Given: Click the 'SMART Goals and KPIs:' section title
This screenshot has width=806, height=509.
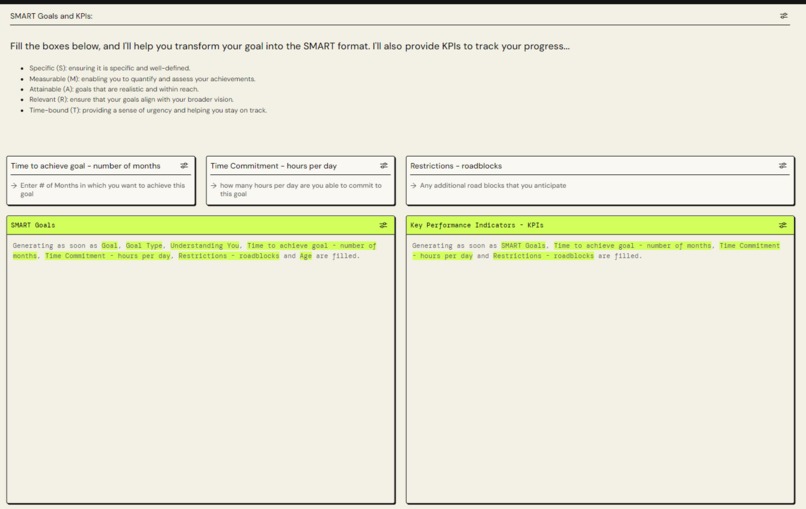Looking at the screenshot, I should 51,16.
